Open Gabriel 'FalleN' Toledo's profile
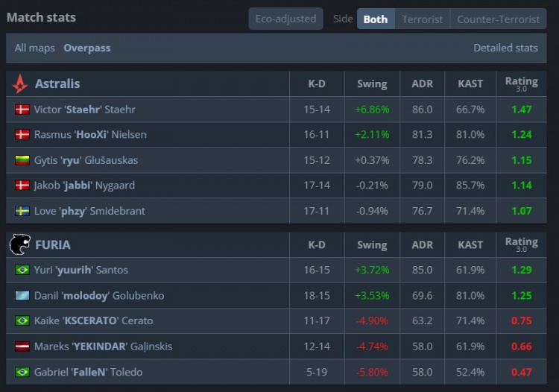The width and height of the screenshot is (559, 392). 88,372
